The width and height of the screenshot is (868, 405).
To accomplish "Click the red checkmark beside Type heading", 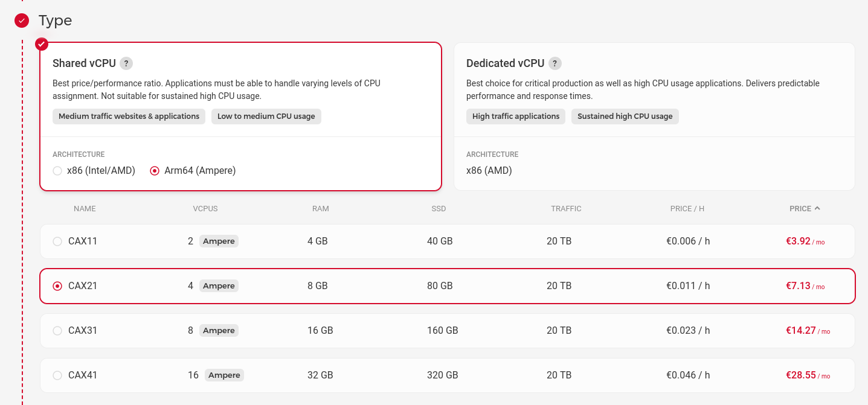I will (22, 20).
